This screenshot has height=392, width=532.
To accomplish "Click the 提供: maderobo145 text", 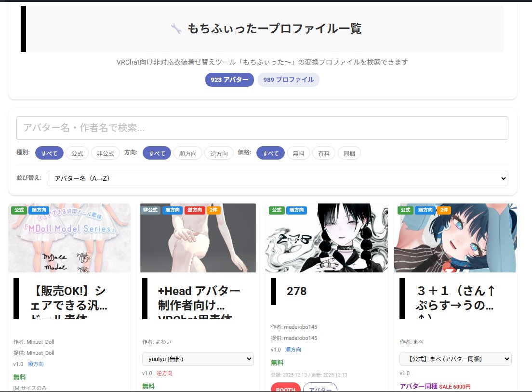I will 294,338.
